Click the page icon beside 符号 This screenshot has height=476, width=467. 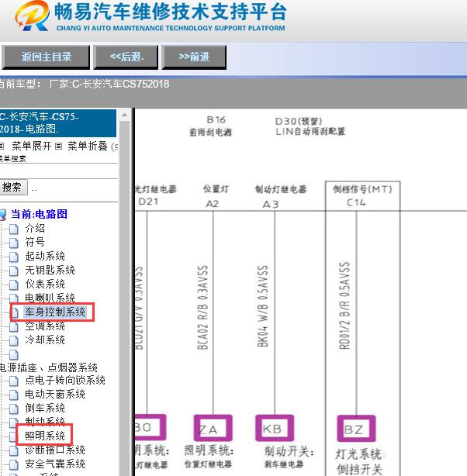pyautogui.click(x=14, y=243)
